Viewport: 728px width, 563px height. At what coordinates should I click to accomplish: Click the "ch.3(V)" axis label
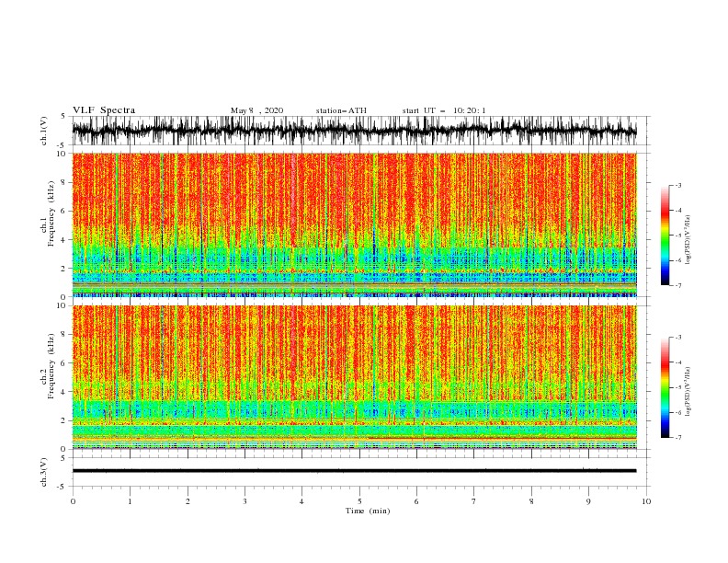point(44,472)
